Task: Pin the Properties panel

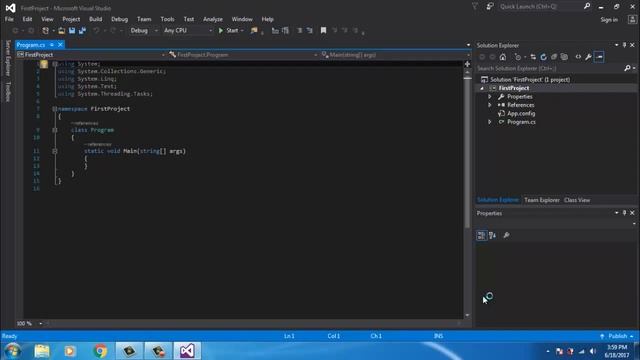Action: pyautogui.click(x=624, y=213)
